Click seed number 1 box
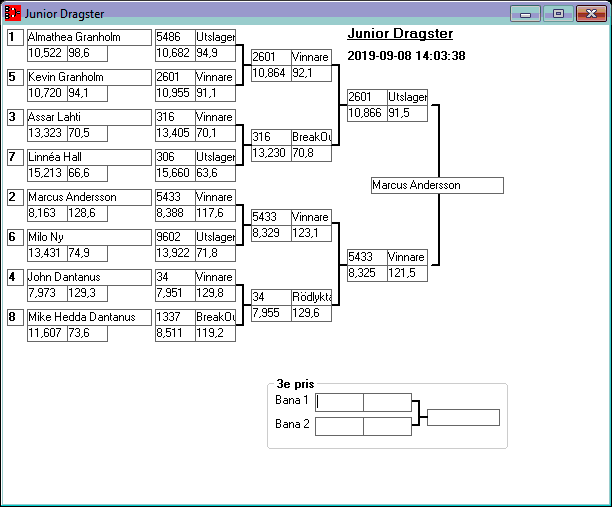The height and width of the screenshot is (507, 612). coord(15,37)
